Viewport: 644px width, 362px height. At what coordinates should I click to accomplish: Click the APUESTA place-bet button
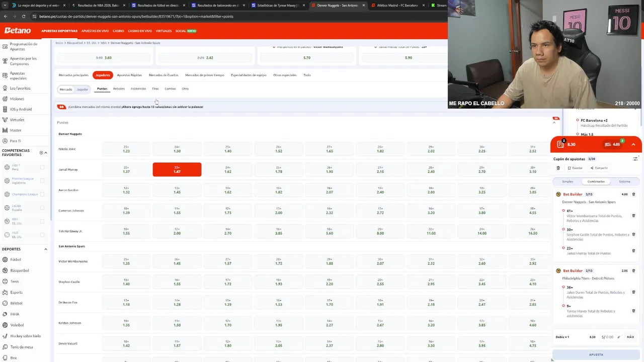click(596, 354)
